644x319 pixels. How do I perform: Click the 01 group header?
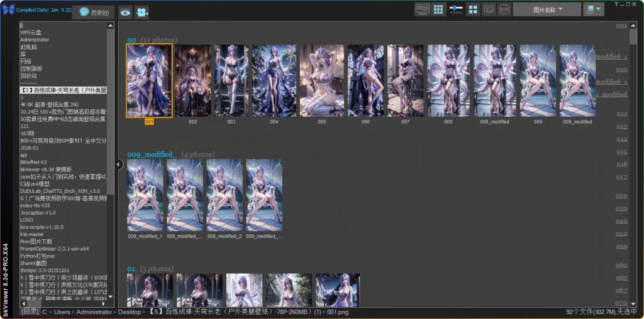pyautogui.click(x=131, y=269)
